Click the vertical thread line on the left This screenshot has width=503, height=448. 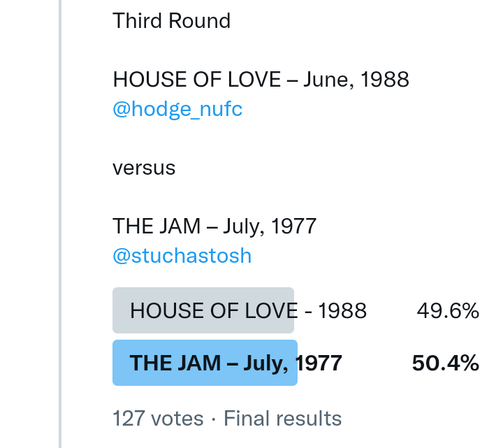(60, 224)
